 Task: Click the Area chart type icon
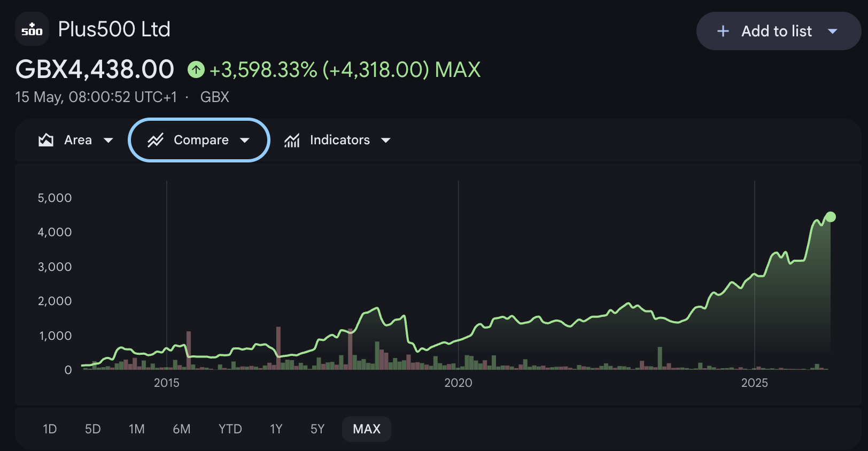tap(46, 140)
